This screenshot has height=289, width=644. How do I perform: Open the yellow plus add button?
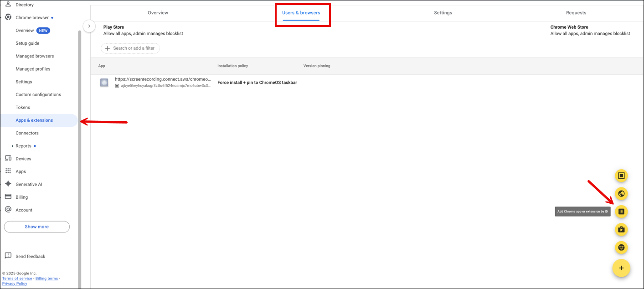(621, 268)
